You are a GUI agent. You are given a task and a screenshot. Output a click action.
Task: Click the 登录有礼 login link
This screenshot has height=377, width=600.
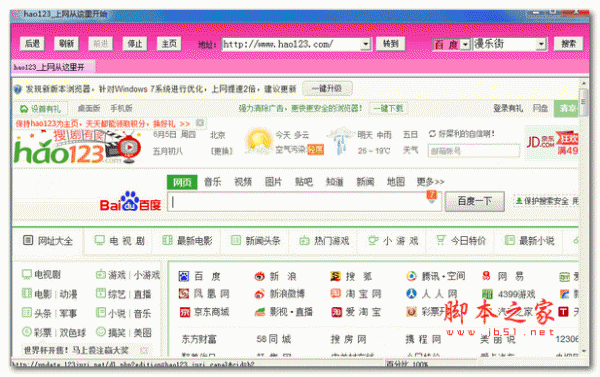pos(508,108)
